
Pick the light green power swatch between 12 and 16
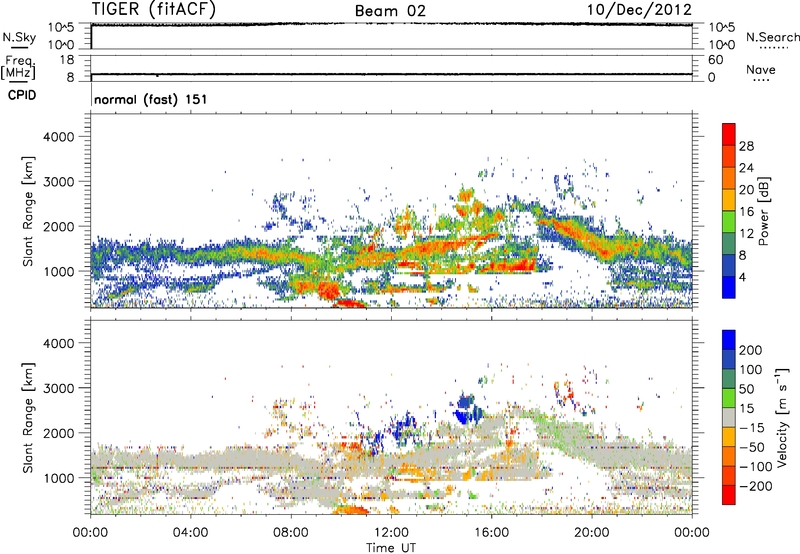[x=729, y=221]
